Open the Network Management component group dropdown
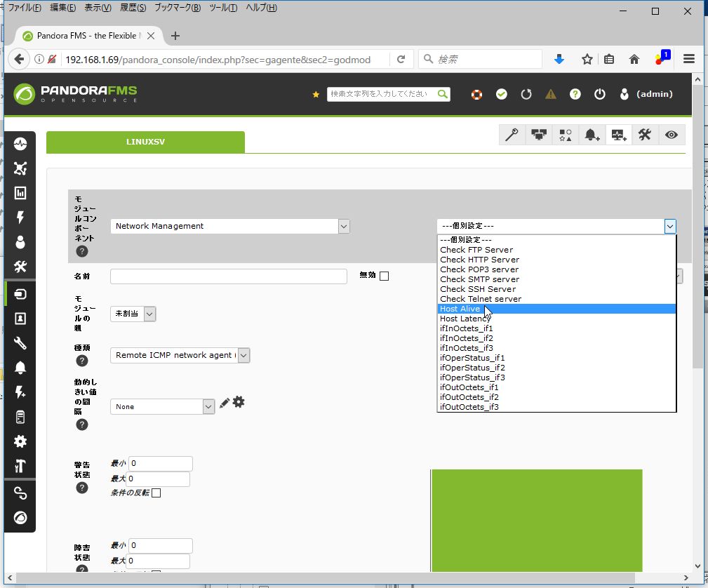 [x=230, y=226]
